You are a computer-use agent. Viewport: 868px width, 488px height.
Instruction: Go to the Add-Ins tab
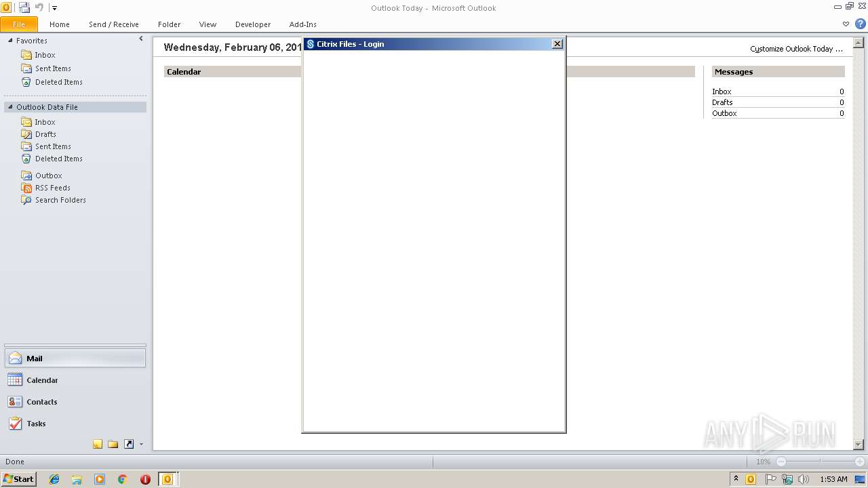(x=303, y=24)
